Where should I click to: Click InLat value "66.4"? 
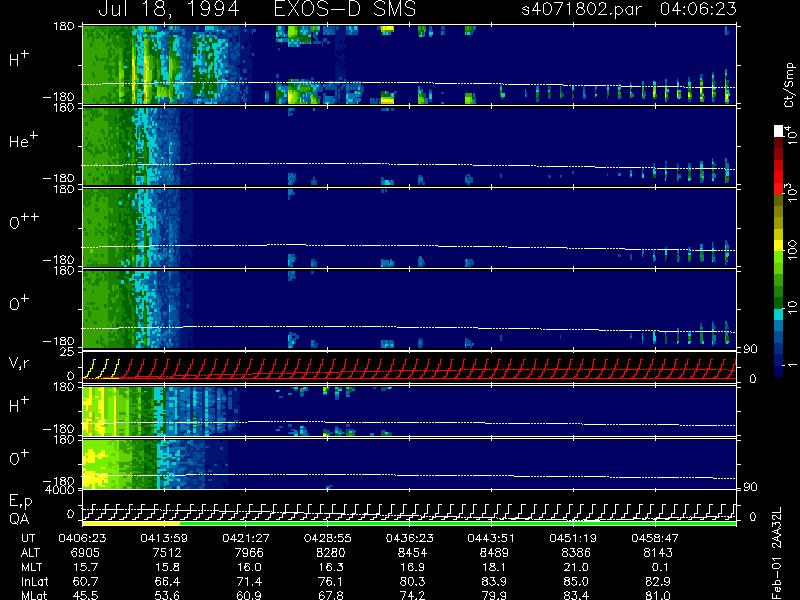[x=167, y=581]
